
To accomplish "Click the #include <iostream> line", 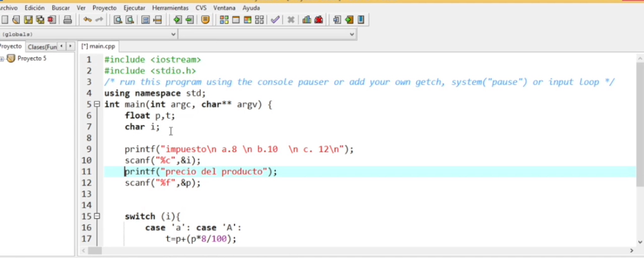I will [x=152, y=60].
